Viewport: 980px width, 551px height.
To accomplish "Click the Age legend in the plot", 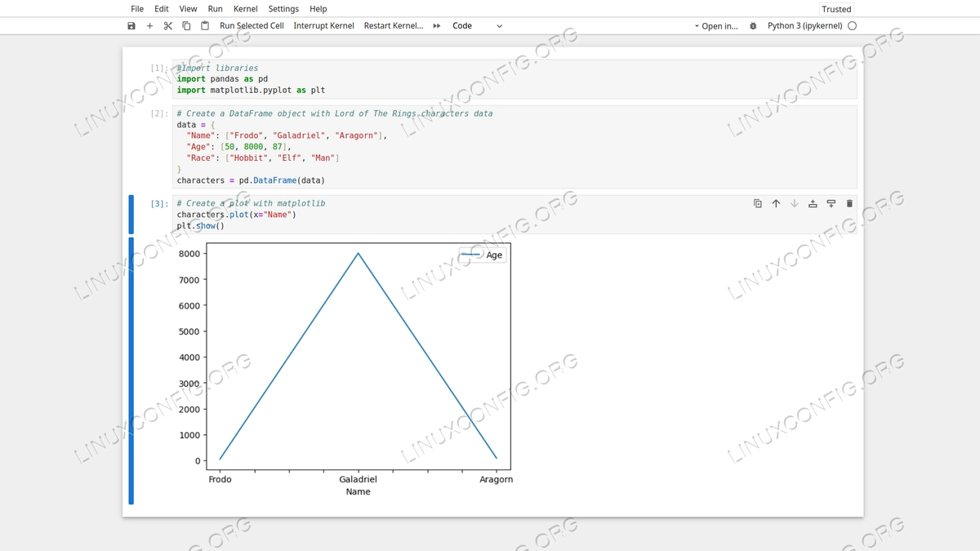I will pyautogui.click(x=483, y=256).
